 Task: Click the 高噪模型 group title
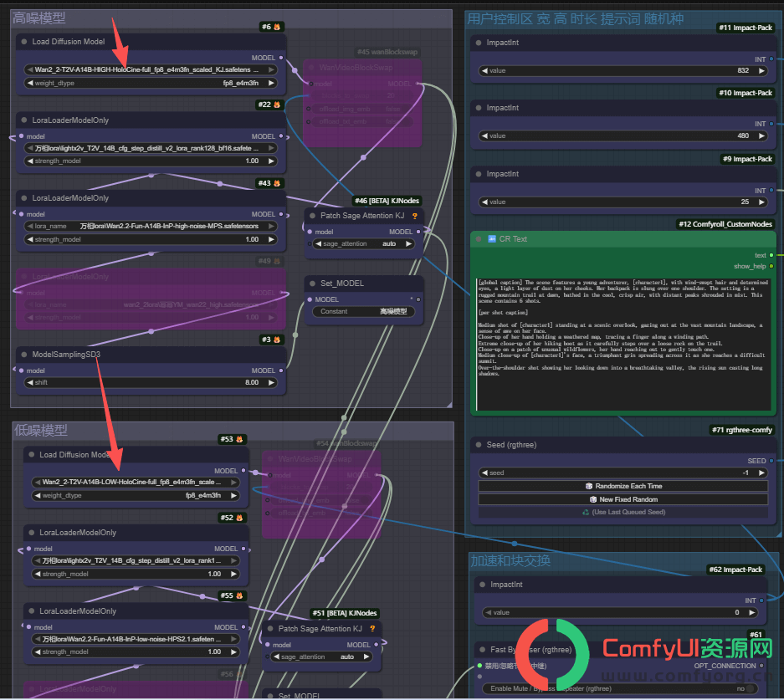point(39,18)
